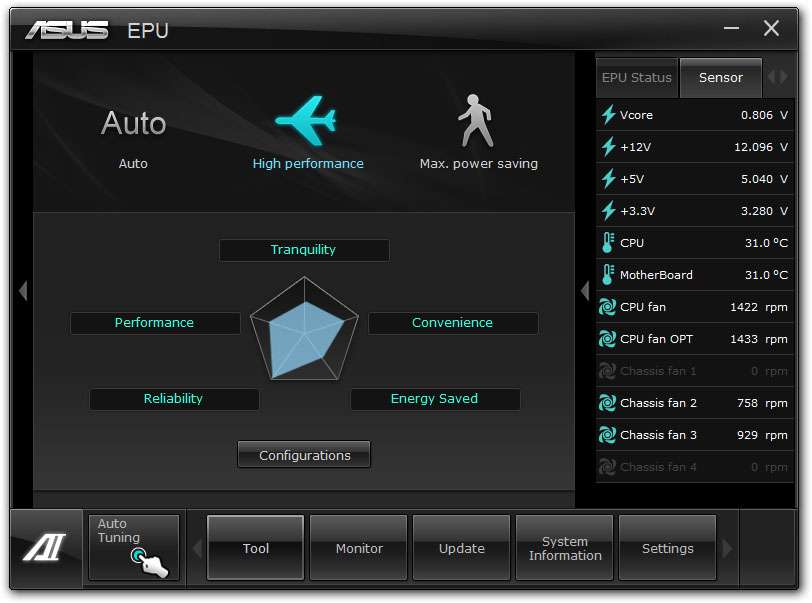812x603 pixels.
Task: Click the tab navigation arrows beside Sensor
Action: point(778,77)
